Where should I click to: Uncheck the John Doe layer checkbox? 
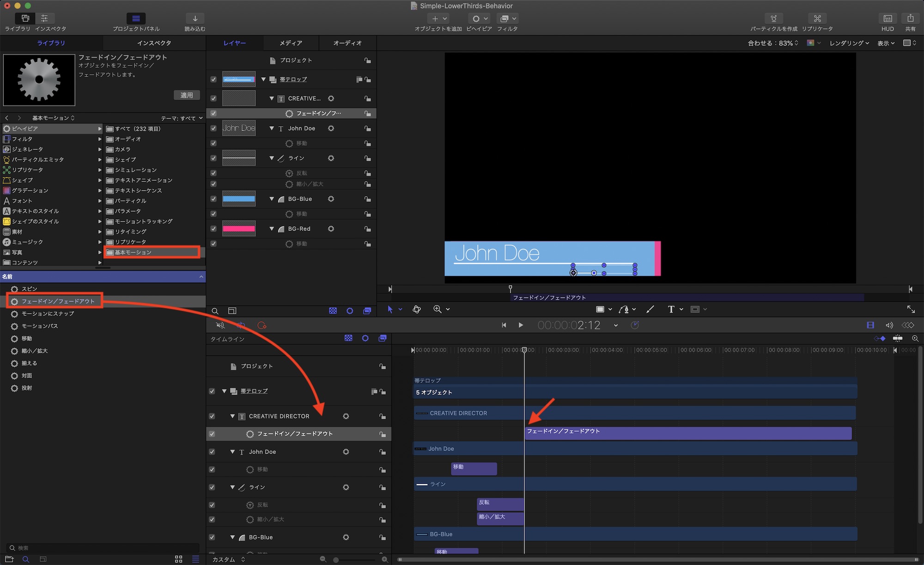point(213,128)
